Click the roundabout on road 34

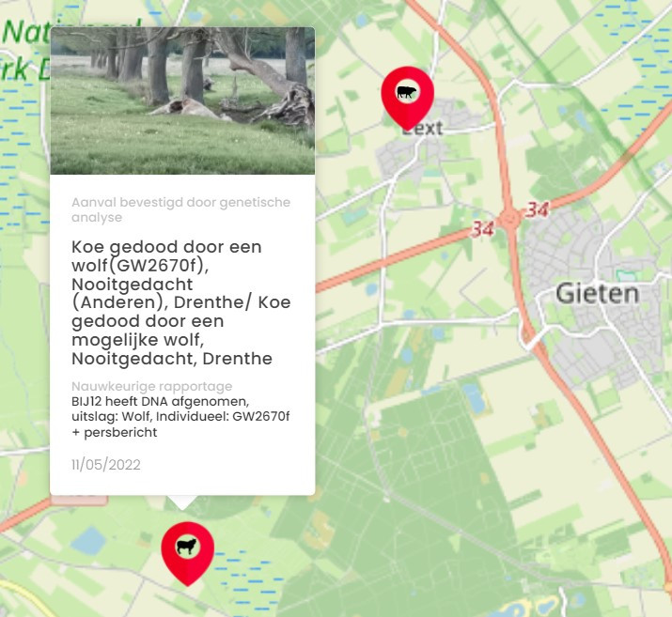point(509,219)
